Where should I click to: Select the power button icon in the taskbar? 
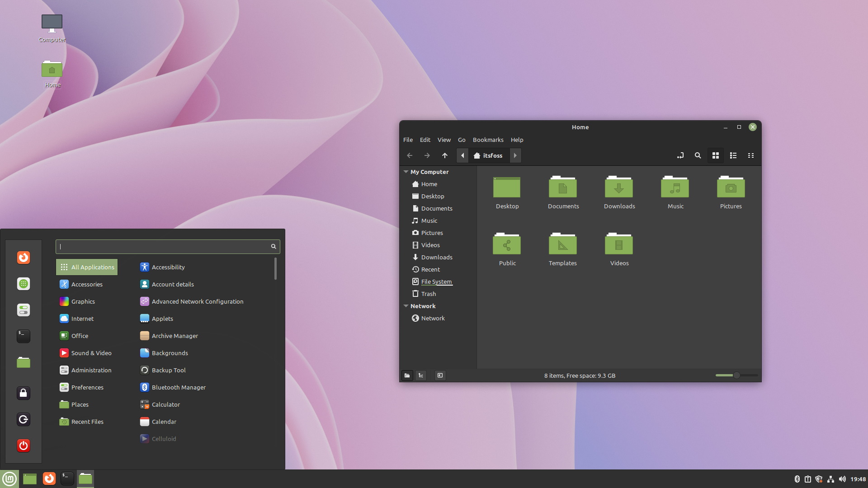coord(24,446)
